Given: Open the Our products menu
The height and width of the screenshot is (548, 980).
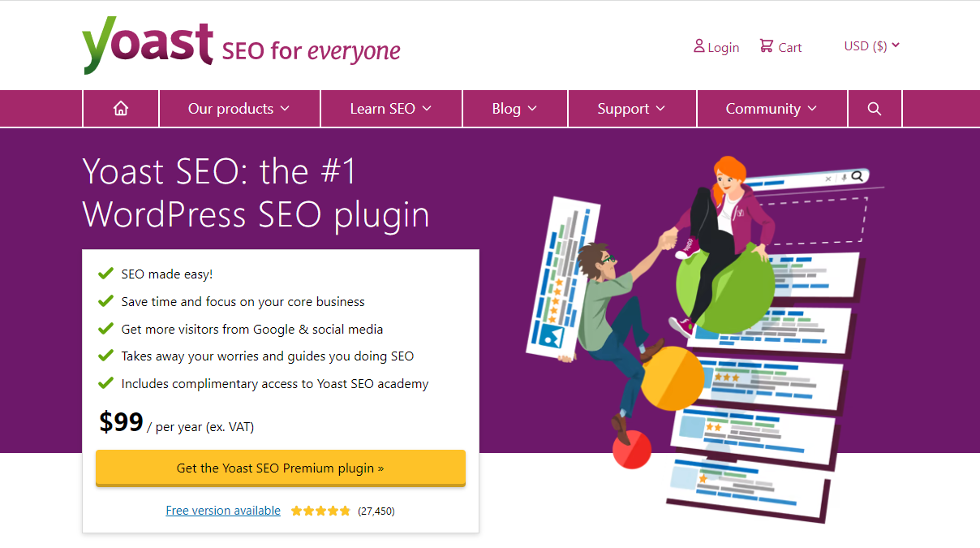Looking at the screenshot, I should [x=240, y=109].
